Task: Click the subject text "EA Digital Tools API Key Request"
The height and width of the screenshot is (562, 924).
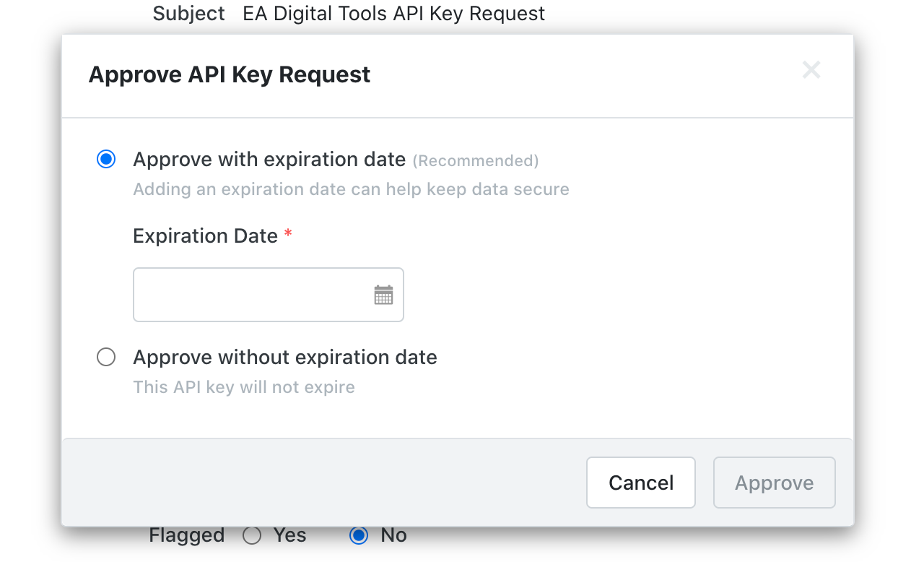Action: [393, 13]
